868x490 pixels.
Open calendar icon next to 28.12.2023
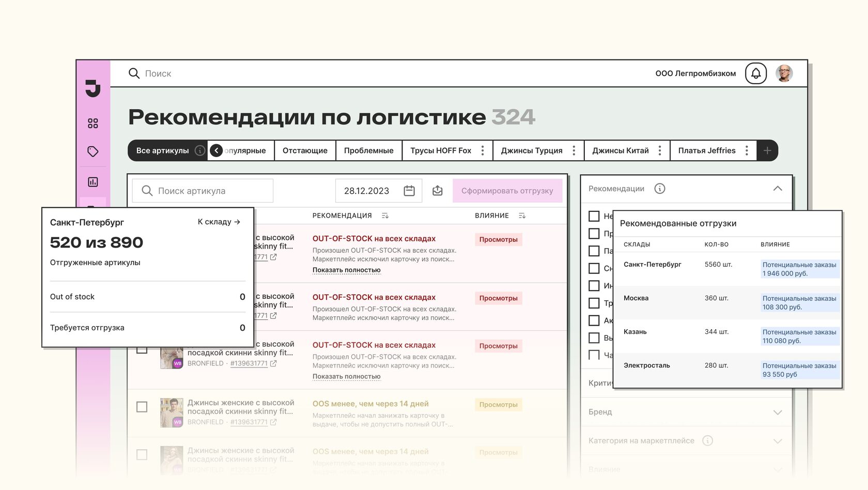coord(409,191)
